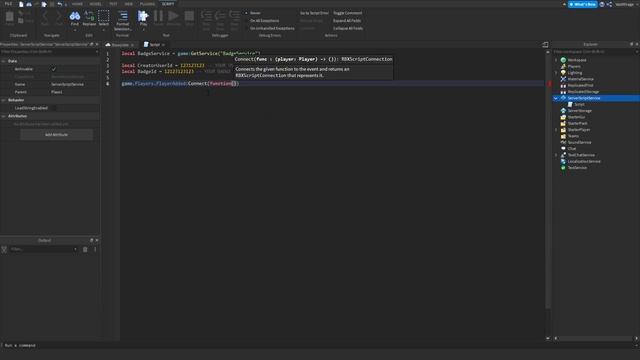Screen dimensions: 640x360
Task: Select ReplicatedFirst in the Explorer
Action: tap(580, 85)
